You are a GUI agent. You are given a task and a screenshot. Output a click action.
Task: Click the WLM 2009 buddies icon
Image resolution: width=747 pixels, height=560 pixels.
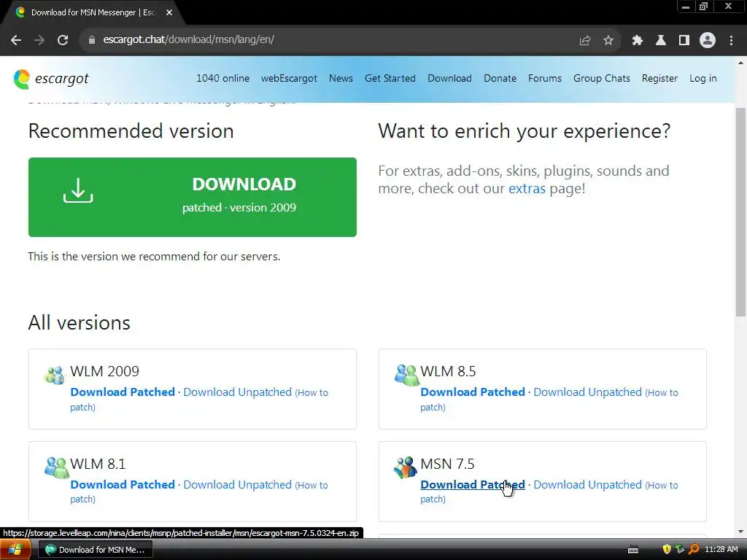click(x=54, y=376)
